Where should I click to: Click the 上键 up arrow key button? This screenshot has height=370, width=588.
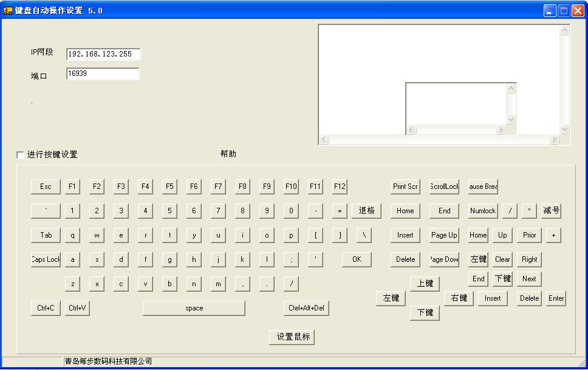pyautogui.click(x=425, y=284)
